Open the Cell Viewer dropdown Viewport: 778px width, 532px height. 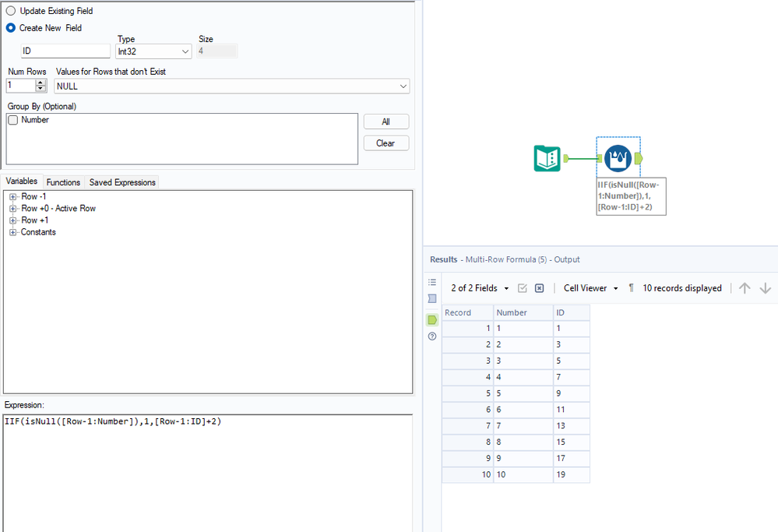point(590,288)
